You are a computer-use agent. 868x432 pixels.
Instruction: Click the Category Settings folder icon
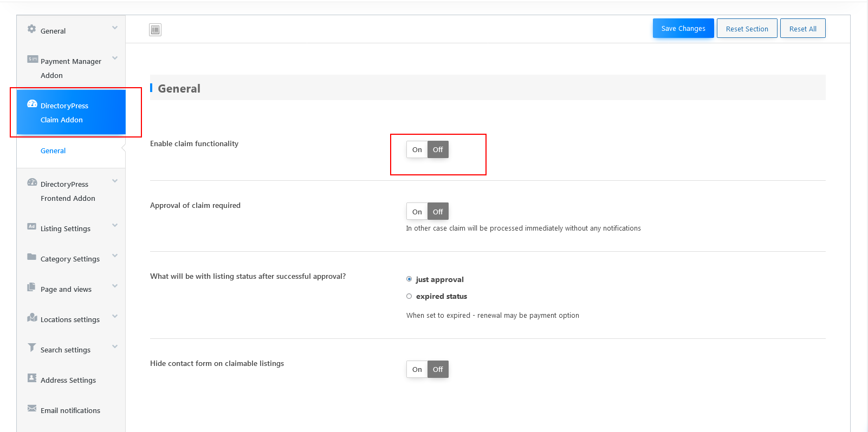[x=32, y=257]
